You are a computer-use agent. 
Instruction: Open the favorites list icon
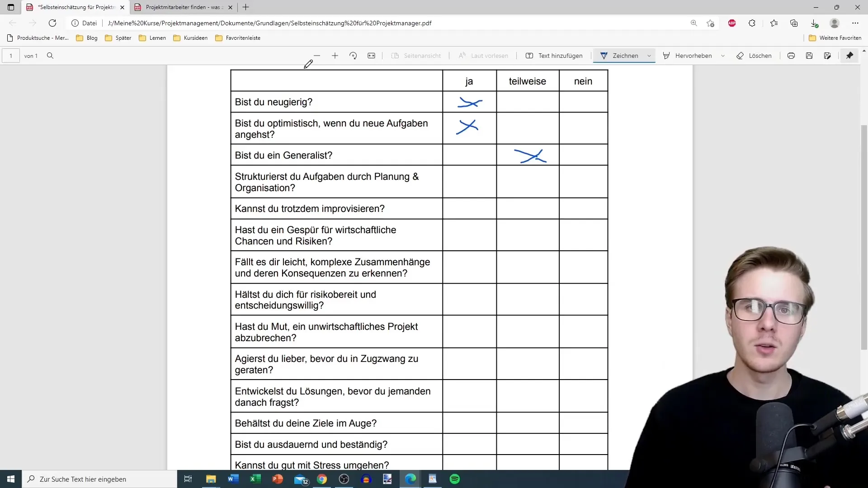coord(774,23)
